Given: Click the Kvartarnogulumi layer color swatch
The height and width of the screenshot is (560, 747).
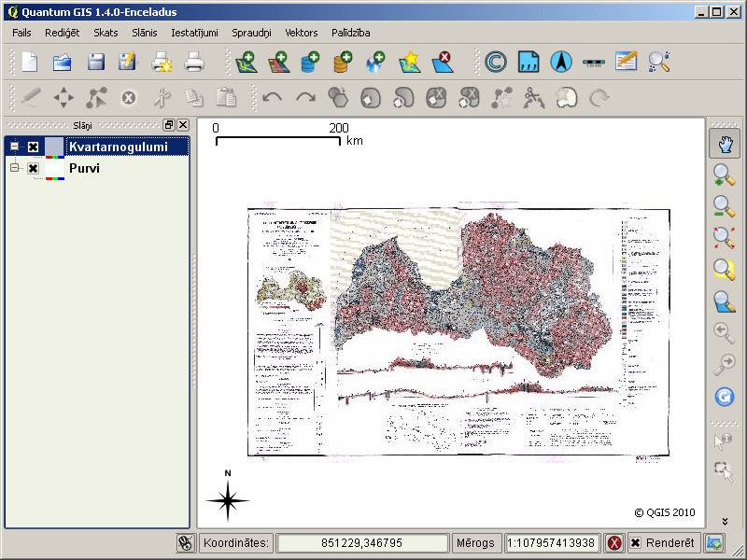Looking at the screenshot, I should (54, 147).
